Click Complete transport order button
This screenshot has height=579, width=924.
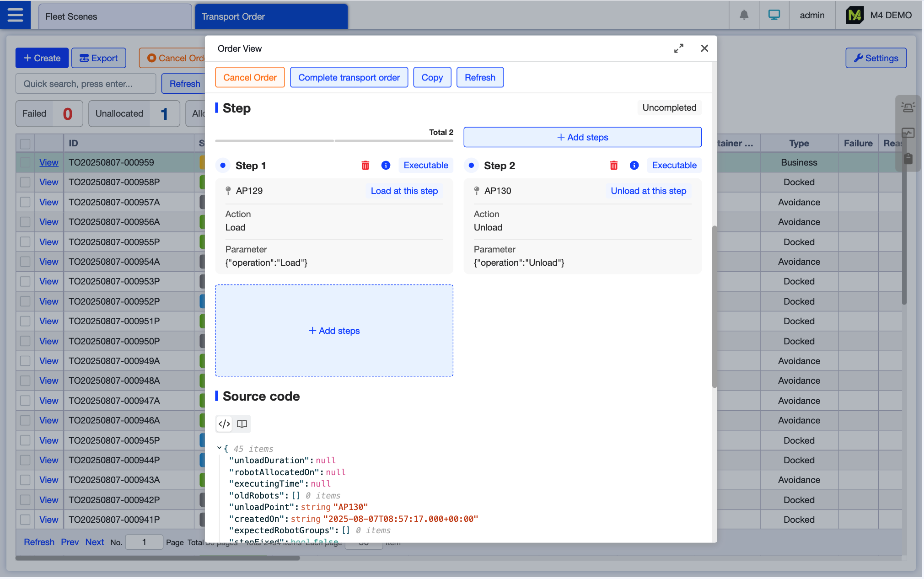349,77
